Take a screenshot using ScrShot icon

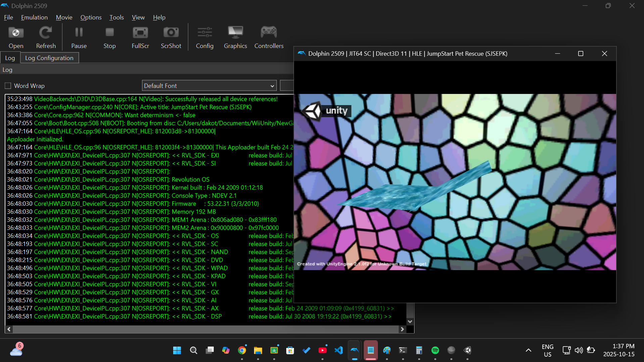(x=171, y=37)
